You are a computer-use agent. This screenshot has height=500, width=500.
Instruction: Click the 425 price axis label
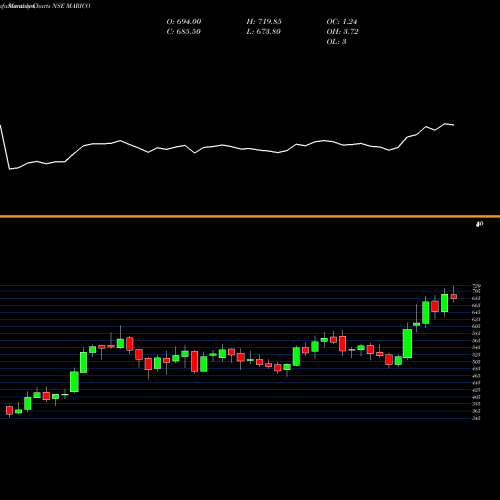point(476,390)
